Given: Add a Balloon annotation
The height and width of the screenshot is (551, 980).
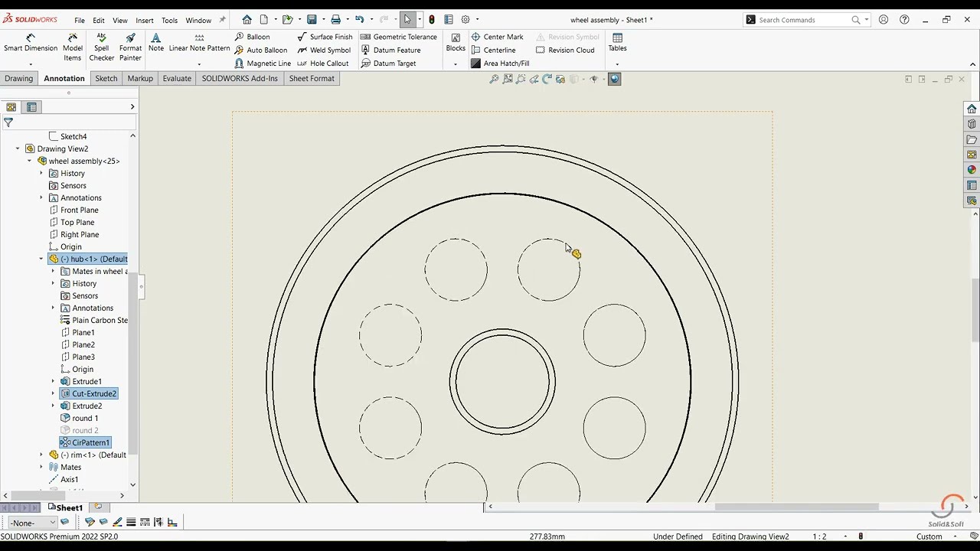Looking at the screenshot, I should [x=252, y=37].
